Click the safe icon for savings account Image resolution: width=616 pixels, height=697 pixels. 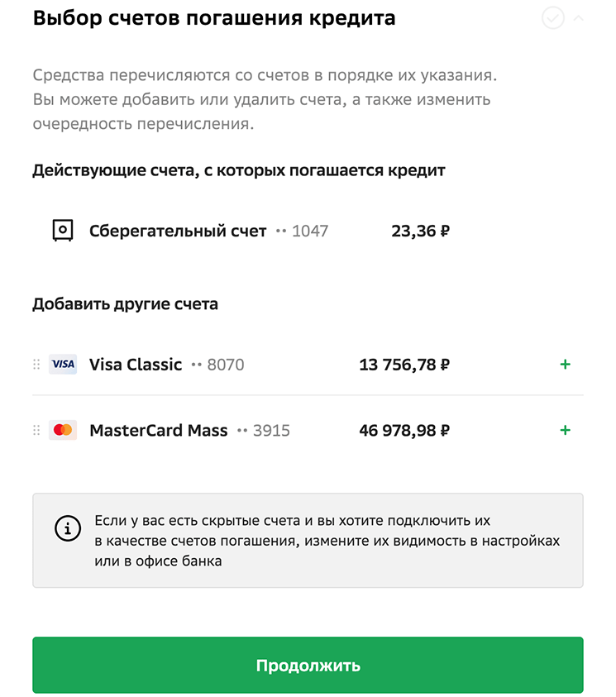tap(63, 231)
